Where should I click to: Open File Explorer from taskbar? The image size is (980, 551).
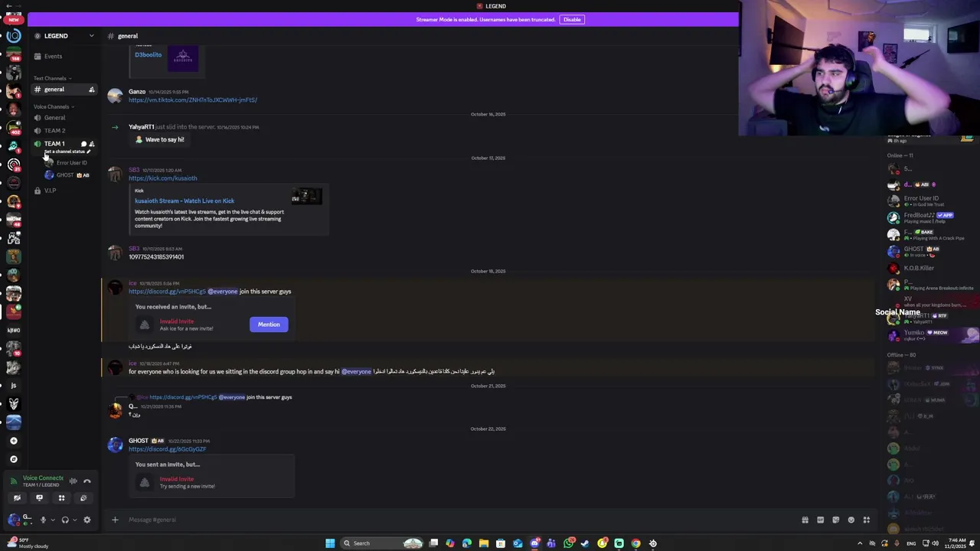tap(484, 543)
